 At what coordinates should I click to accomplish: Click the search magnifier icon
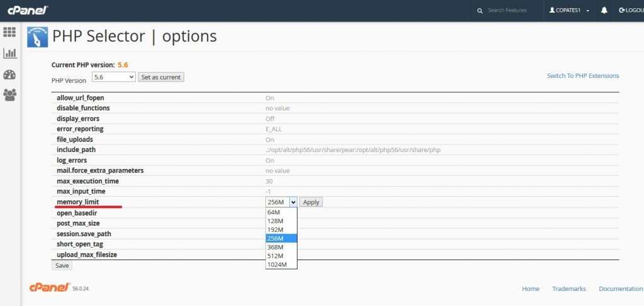(480, 11)
